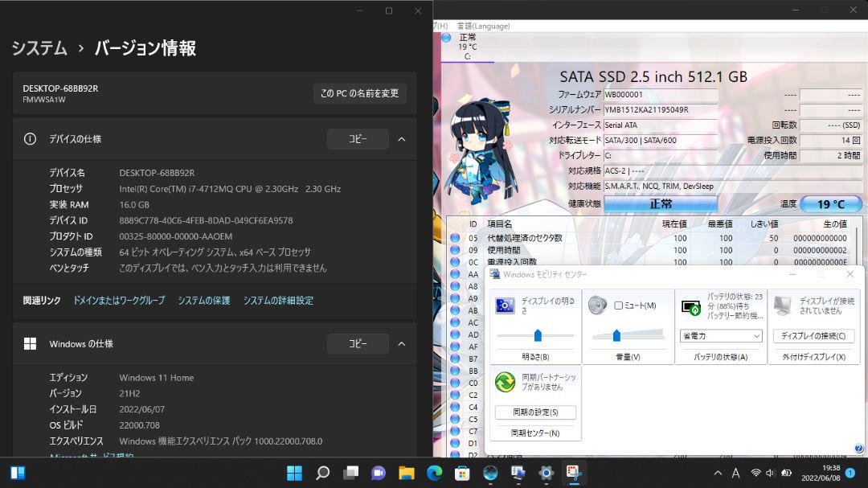This screenshot has width=868, height=488.
Task: Launch Microsoft Edge from the taskbar
Action: coord(435,473)
